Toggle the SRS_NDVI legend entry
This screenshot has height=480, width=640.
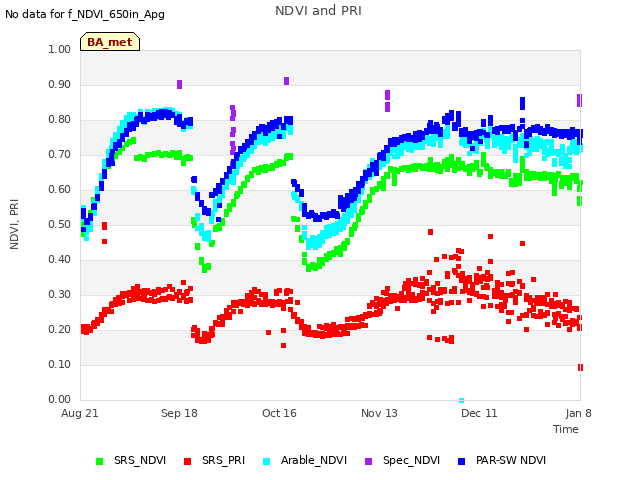click(x=131, y=460)
